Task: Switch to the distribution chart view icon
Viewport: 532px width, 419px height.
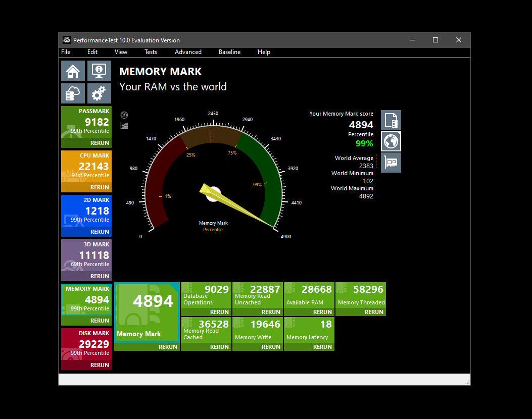Action: pos(124,125)
